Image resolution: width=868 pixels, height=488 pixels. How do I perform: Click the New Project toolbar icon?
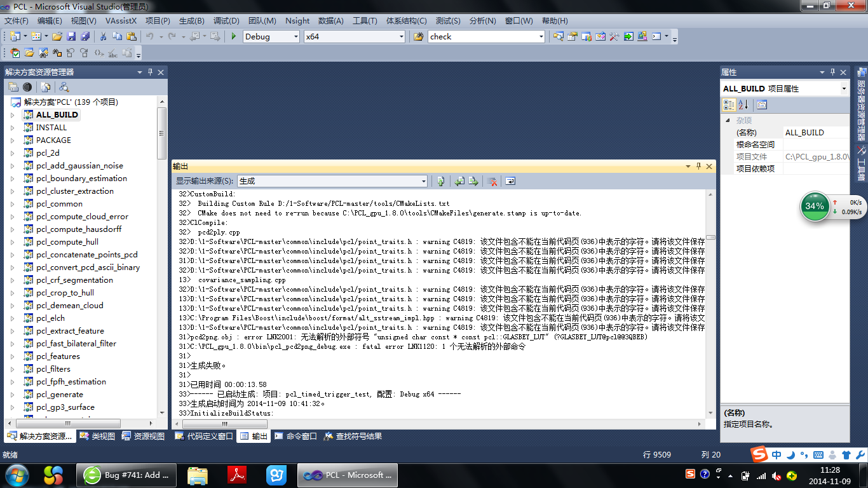(15, 36)
